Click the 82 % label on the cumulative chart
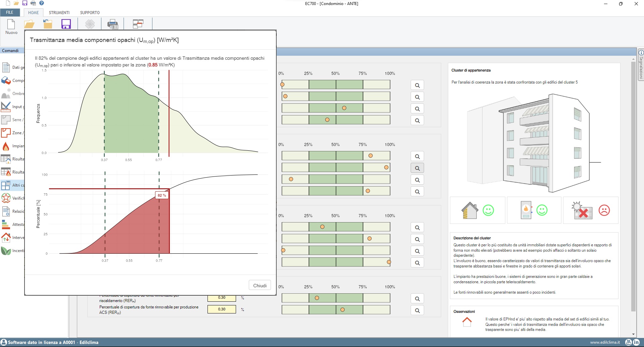Viewport: 644px width, 347px height. pyautogui.click(x=162, y=195)
